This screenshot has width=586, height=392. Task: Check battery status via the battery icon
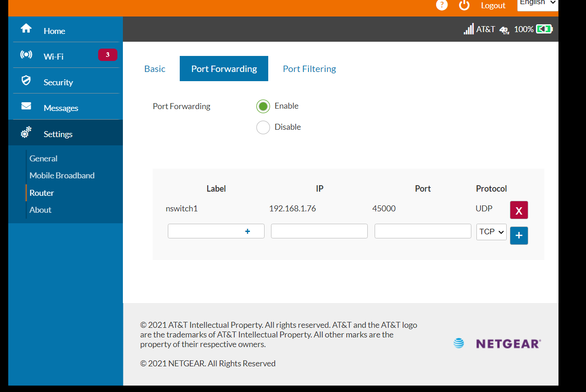pyautogui.click(x=544, y=28)
